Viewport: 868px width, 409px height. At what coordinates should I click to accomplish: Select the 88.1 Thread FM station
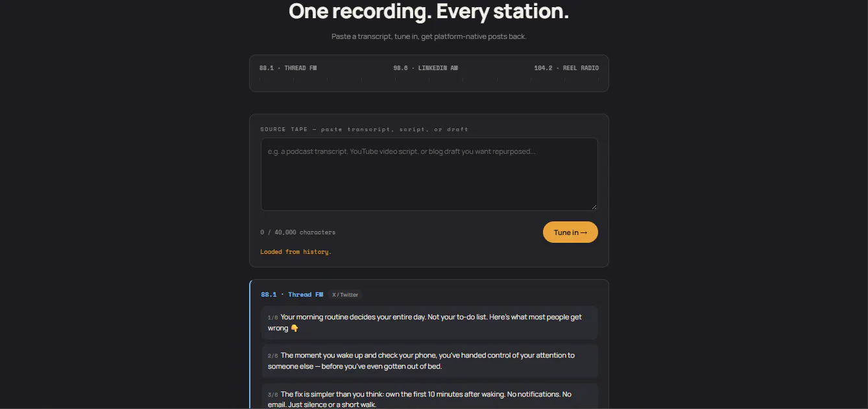(288, 68)
